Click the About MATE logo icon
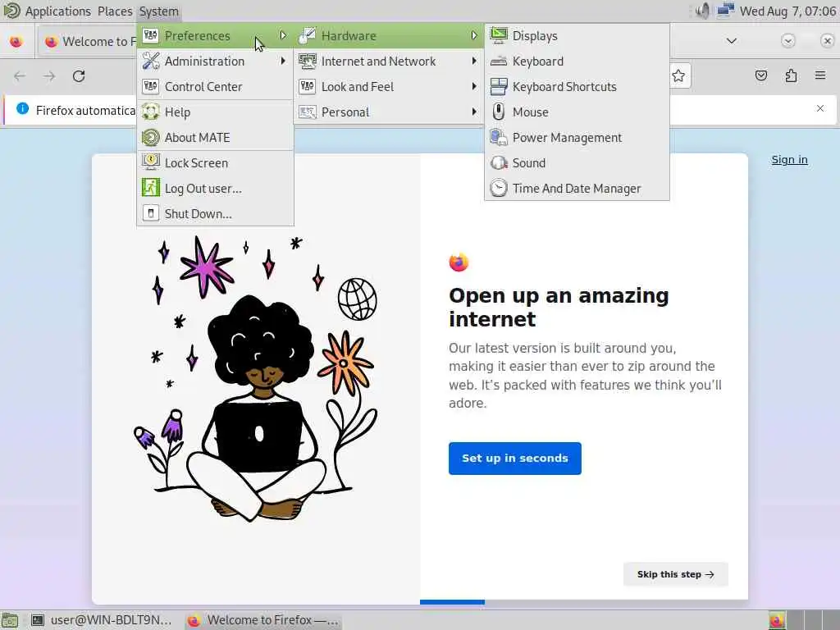 pyautogui.click(x=151, y=137)
